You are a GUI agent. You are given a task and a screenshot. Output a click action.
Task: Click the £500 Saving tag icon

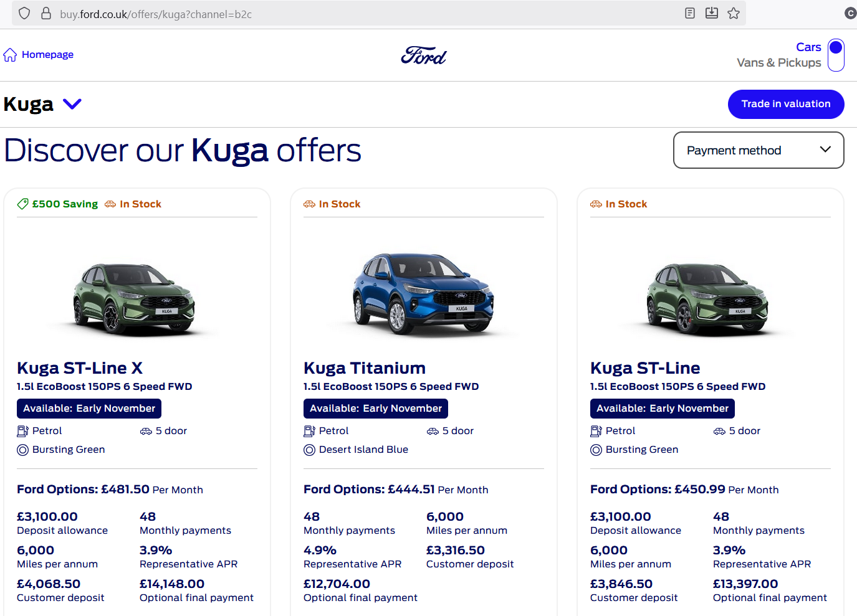pos(23,204)
